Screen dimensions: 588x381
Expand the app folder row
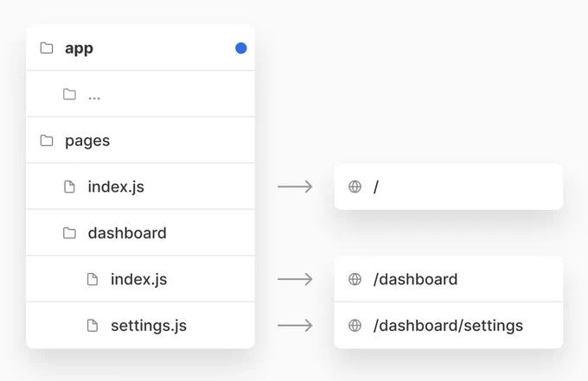point(140,48)
